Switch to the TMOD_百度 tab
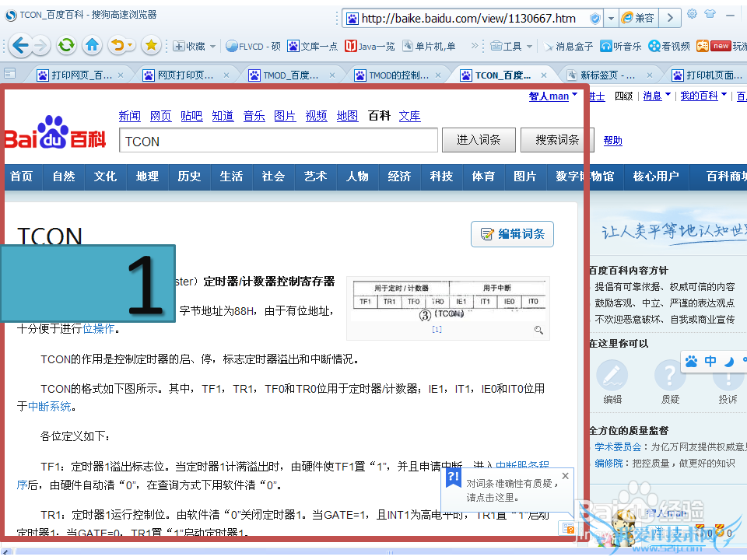 (289, 75)
